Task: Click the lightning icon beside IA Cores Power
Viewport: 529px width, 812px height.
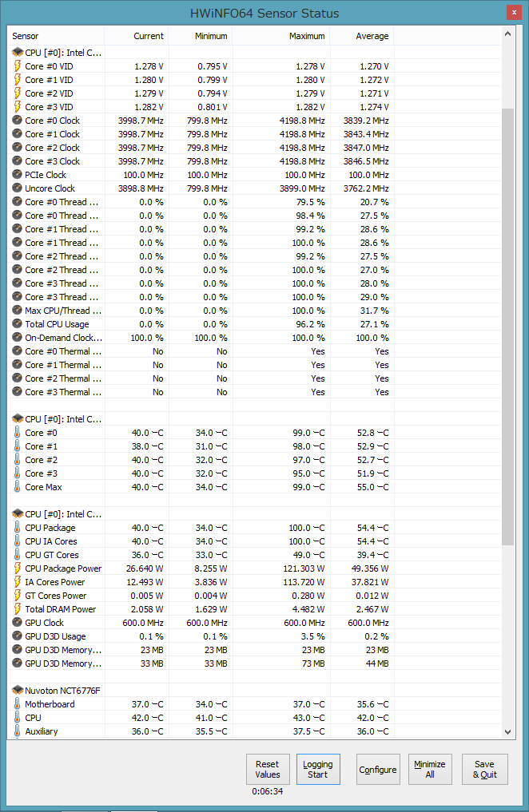Action: 17,582
